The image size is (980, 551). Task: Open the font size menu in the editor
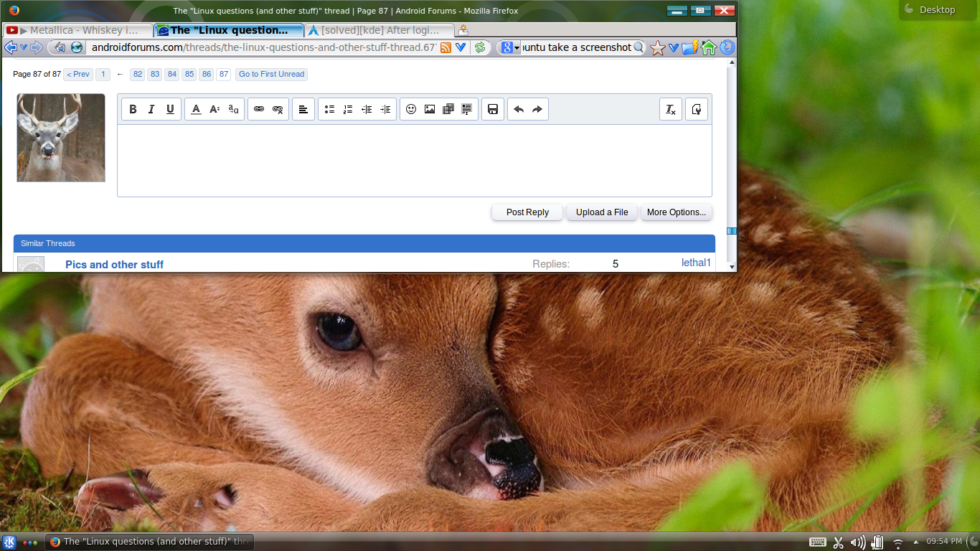click(x=215, y=109)
